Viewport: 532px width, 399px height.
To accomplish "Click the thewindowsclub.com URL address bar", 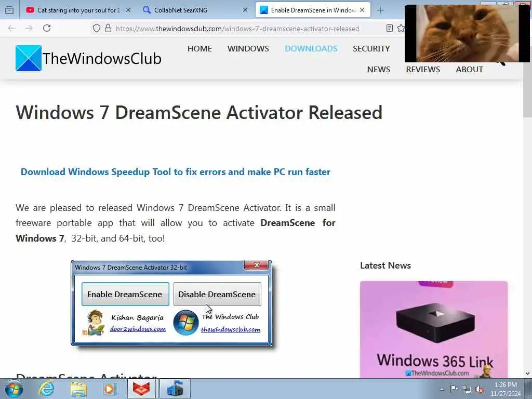I will 237,29.
